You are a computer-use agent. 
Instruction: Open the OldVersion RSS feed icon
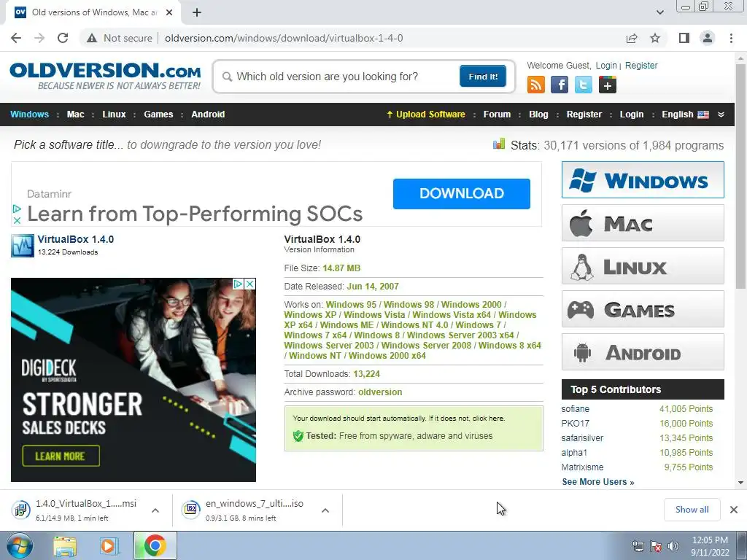(536, 85)
